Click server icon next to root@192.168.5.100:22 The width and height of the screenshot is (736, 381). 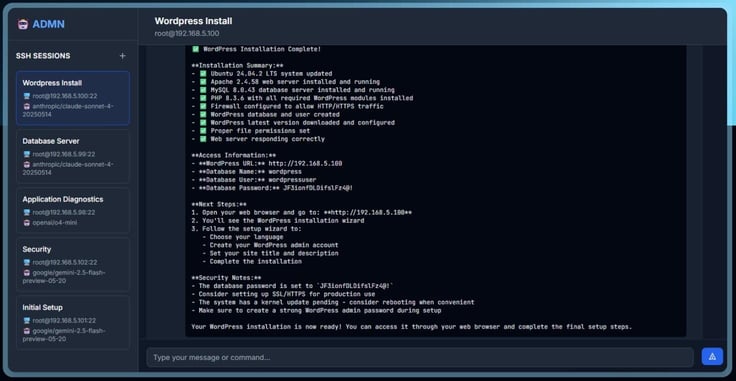(x=27, y=96)
